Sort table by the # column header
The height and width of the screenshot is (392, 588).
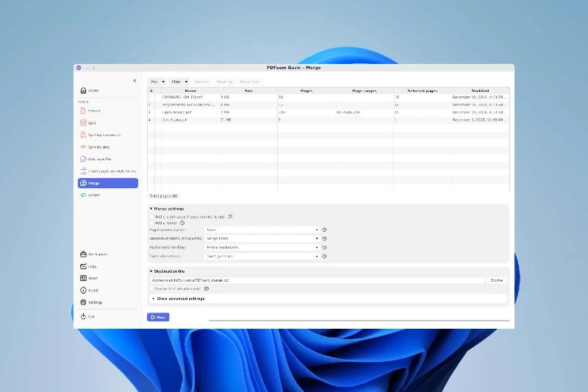pyautogui.click(x=151, y=90)
